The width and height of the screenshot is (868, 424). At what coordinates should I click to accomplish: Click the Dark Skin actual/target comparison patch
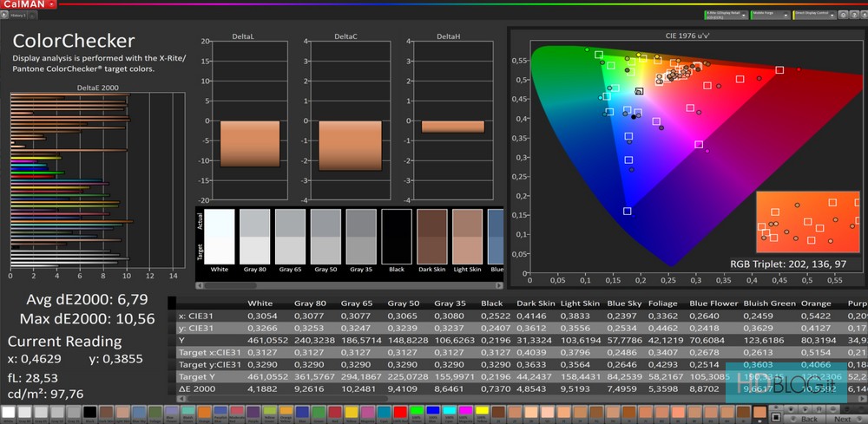click(431, 236)
